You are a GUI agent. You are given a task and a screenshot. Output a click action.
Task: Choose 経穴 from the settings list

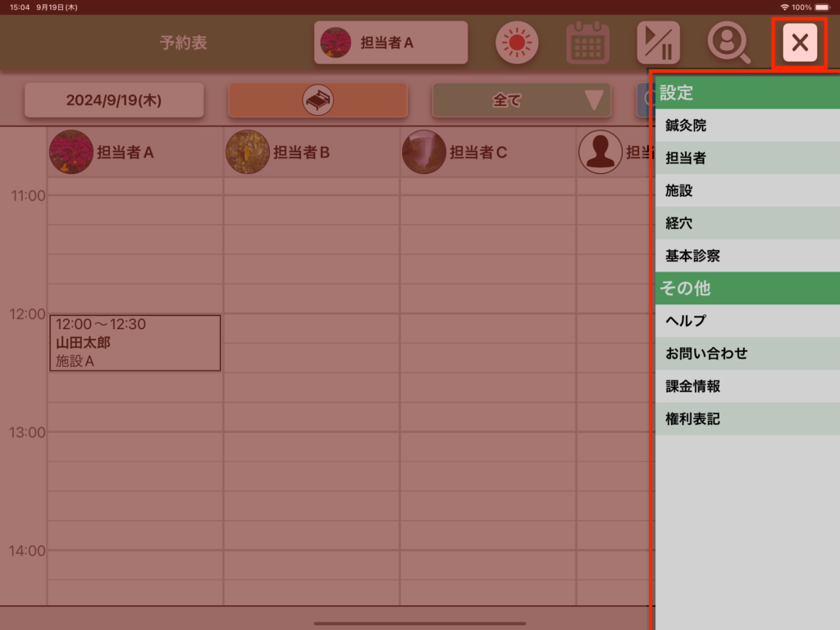pyautogui.click(x=746, y=223)
